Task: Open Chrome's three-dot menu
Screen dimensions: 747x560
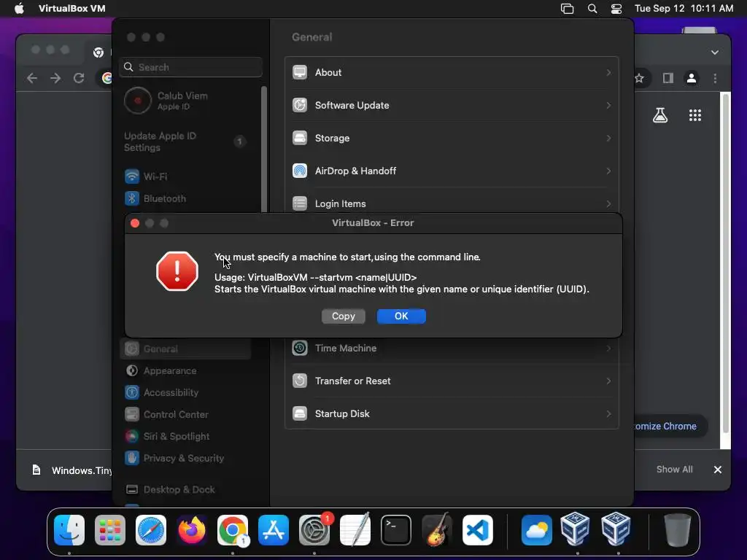Action: (x=715, y=78)
